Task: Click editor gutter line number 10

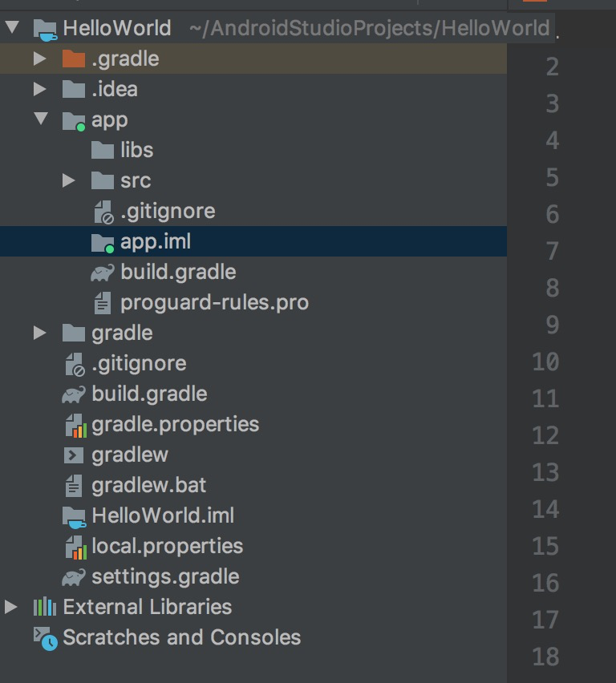Action: 545,362
